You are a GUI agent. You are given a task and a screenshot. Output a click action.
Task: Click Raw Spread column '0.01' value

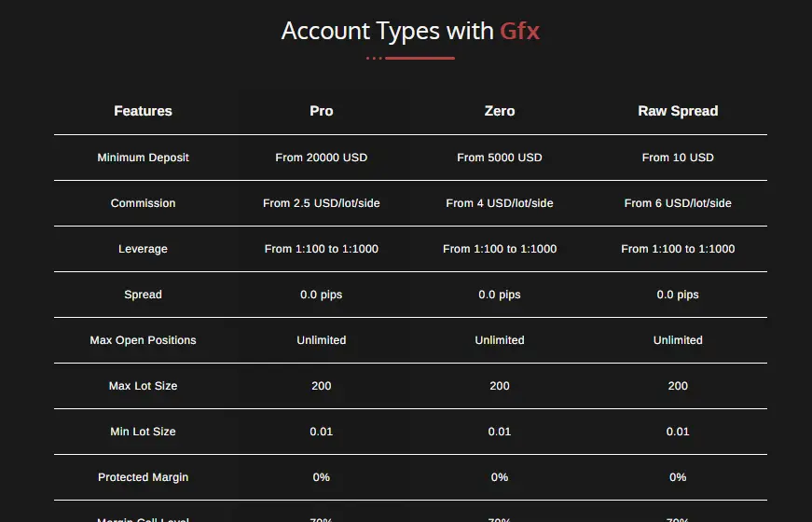(678, 432)
